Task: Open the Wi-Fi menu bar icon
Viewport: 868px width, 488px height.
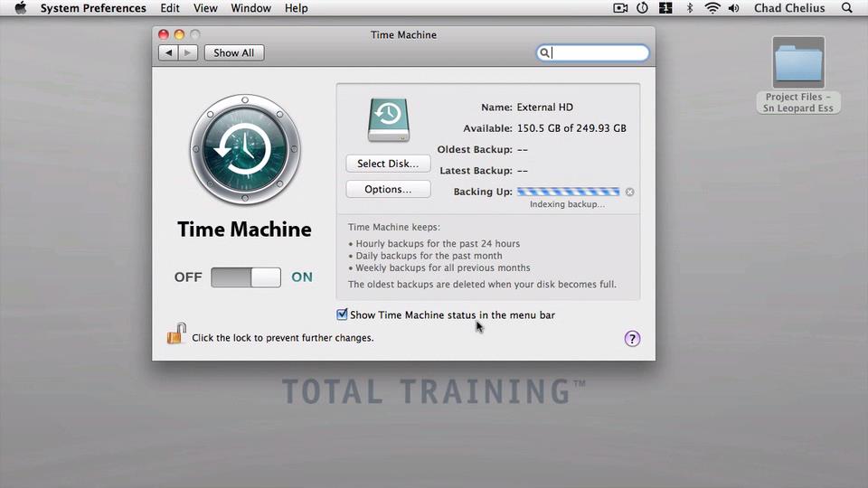Action: tap(712, 8)
